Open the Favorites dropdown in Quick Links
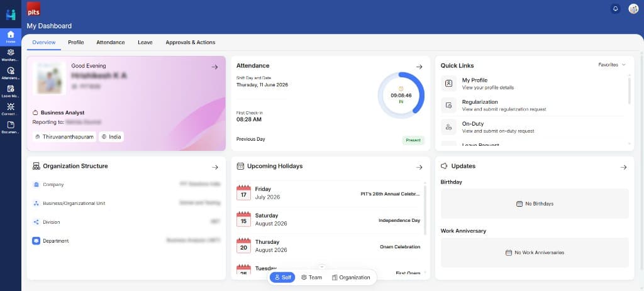The height and width of the screenshot is (291, 644). [x=612, y=65]
